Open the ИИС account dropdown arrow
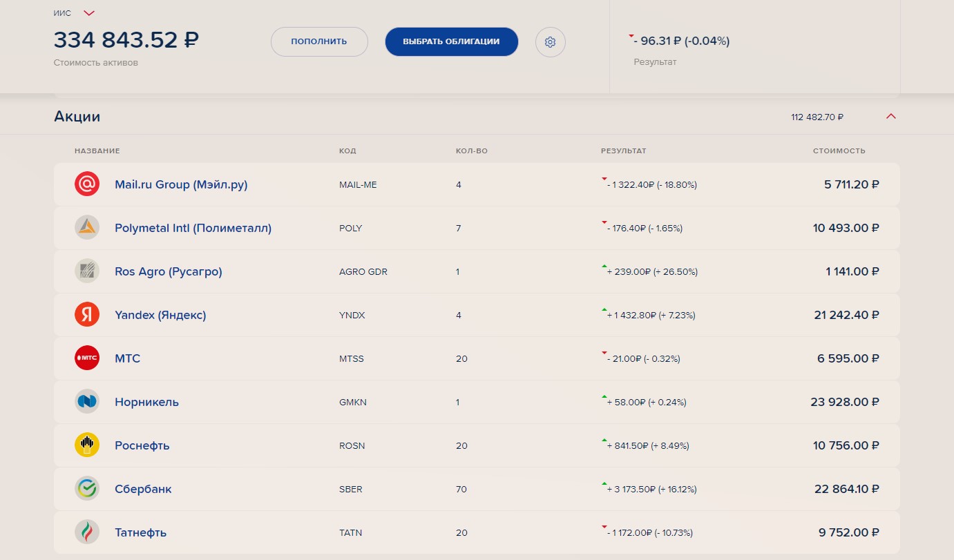The height and width of the screenshot is (560, 954). (89, 13)
